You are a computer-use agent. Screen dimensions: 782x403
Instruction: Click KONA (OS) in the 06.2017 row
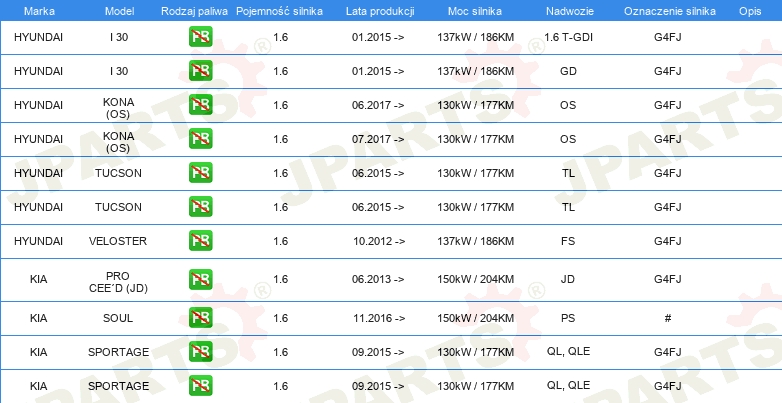pyautogui.click(x=118, y=108)
